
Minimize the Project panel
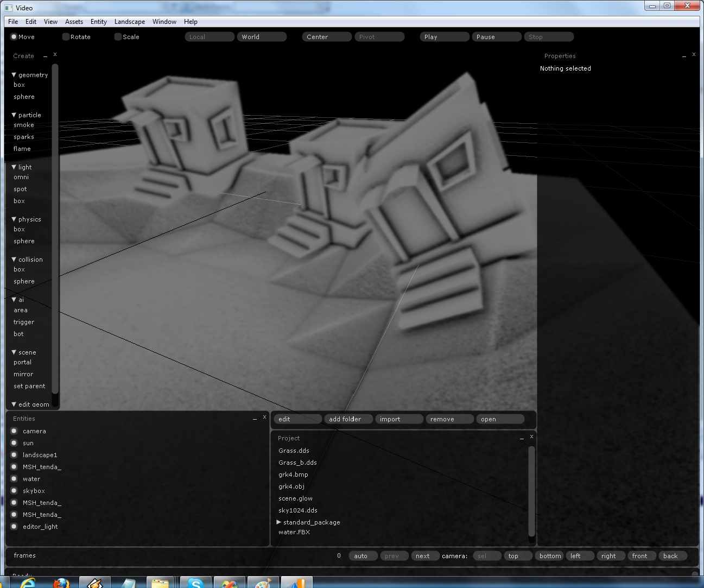(x=522, y=438)
